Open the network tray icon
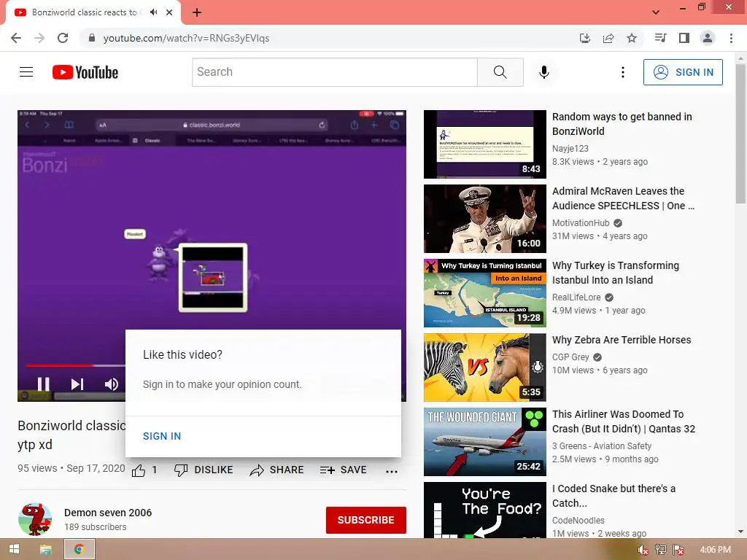This screenshot has width=747, height=560. click(x=661, y=550)
